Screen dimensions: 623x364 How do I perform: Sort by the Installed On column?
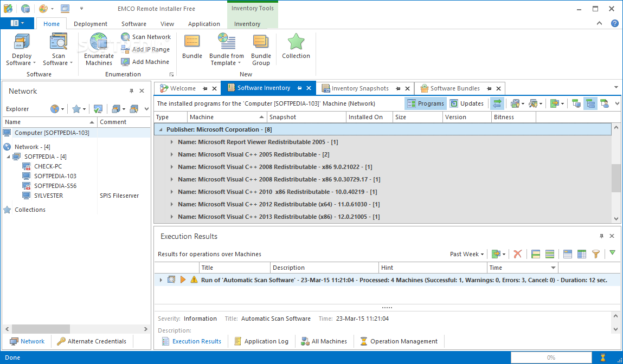coord(369,117)
